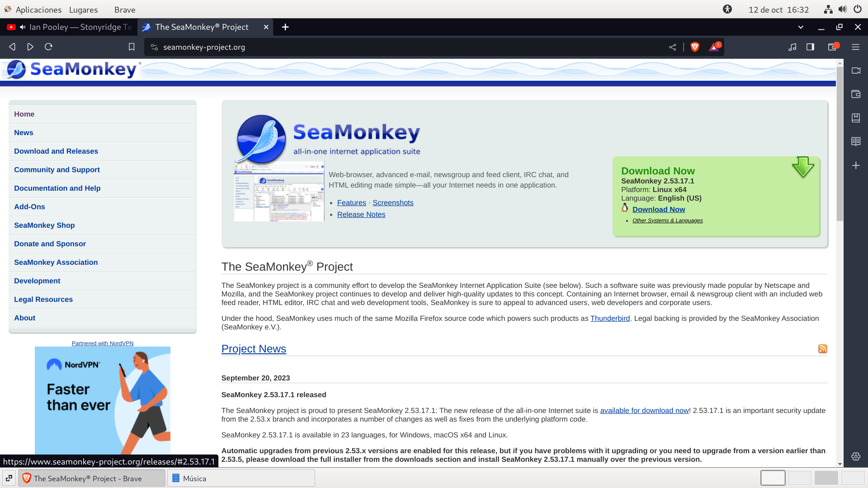
Task: Switch to the Ian Pooley YouTube tab
Action: pos(77,27)
